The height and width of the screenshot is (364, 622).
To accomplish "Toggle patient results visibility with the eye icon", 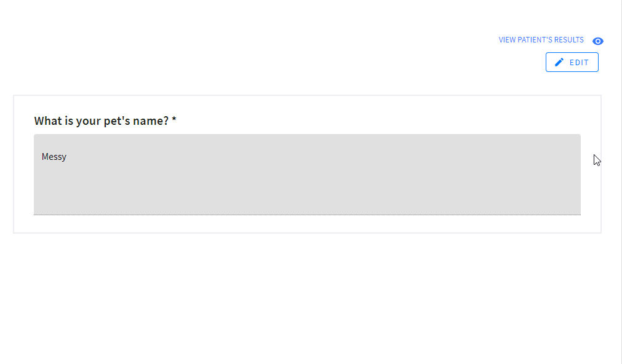I will click(598, 41).
